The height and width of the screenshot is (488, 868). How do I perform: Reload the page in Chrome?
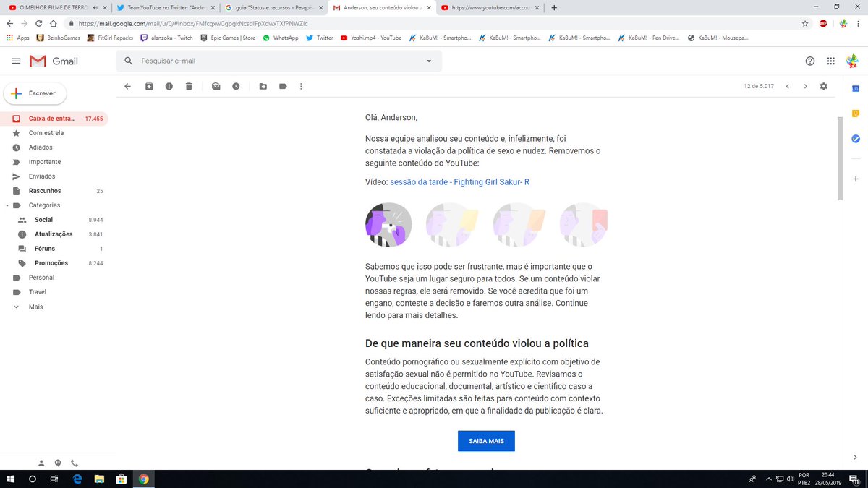(x=38, y=23)
